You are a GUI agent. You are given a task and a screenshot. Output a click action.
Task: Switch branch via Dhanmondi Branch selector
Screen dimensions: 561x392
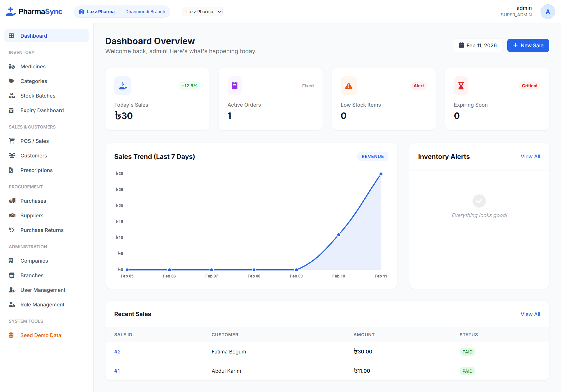[x=145, y=11]
